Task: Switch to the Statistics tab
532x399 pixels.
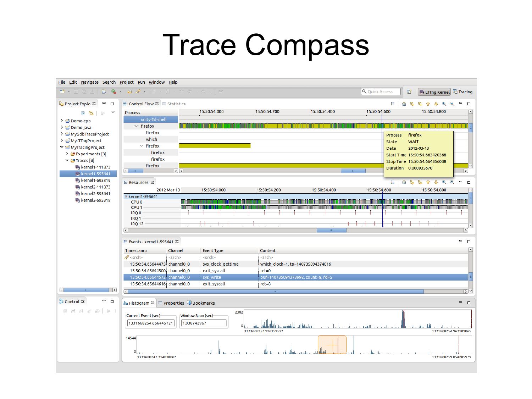Action: (x=176, y=104)
